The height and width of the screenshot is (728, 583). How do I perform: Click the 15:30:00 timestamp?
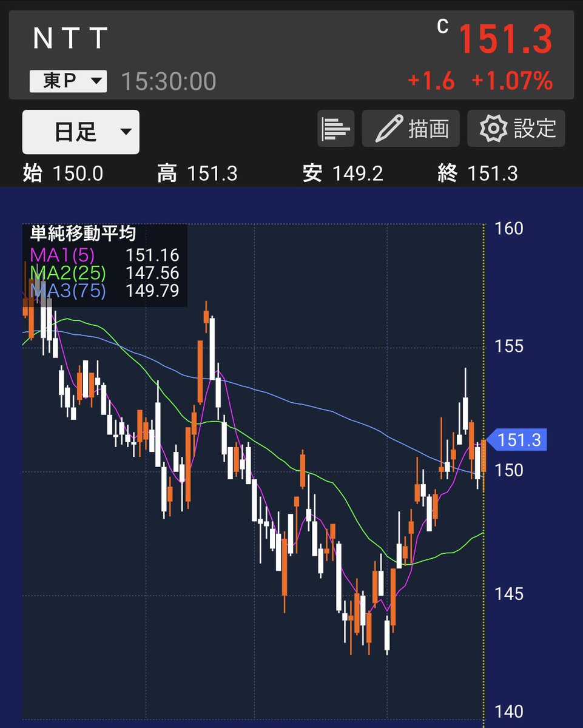click(169, 81)
